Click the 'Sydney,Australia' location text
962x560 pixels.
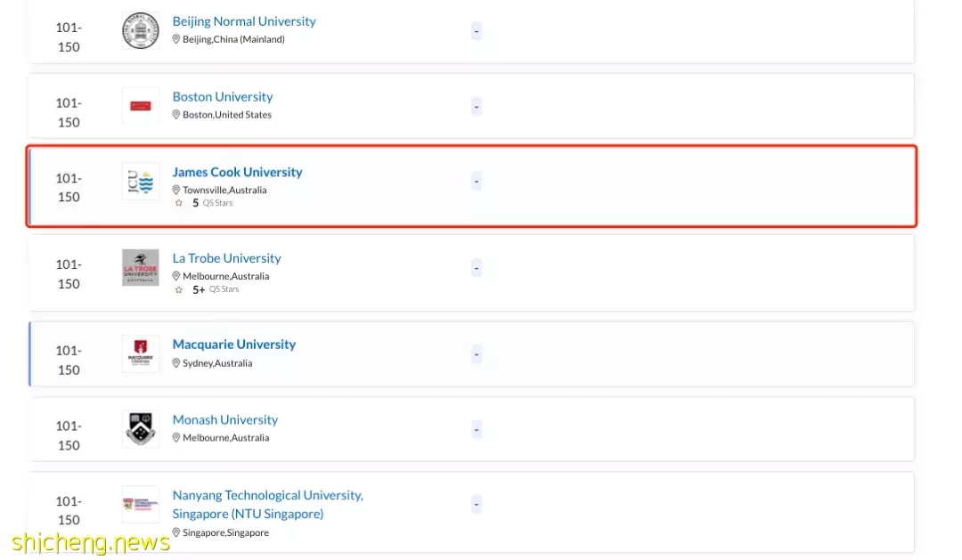[x=217, y=363]
